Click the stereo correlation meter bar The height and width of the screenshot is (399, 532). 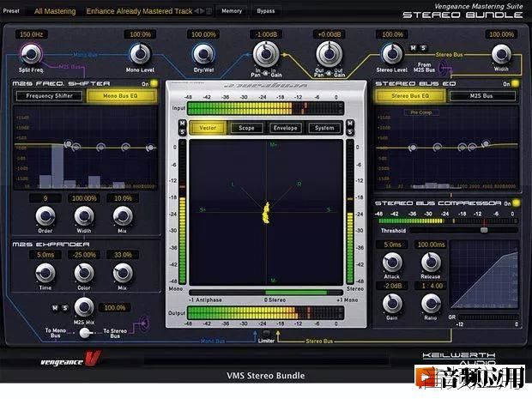[266, 292]
